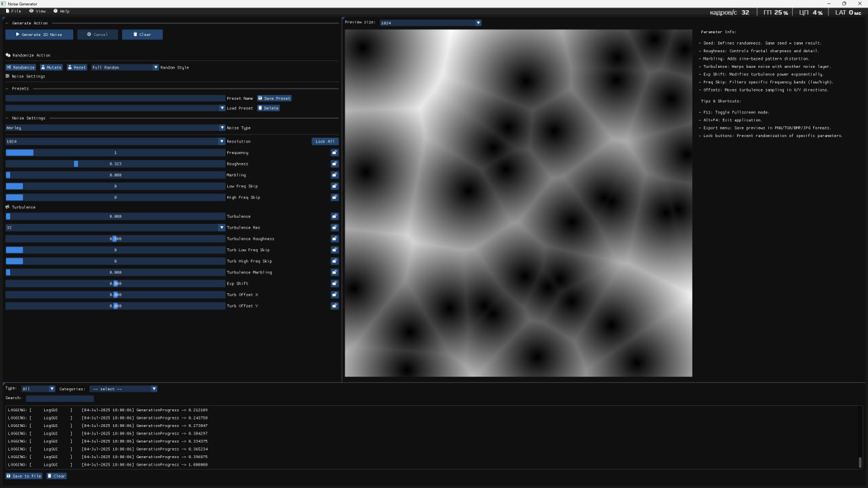
Task: Click the Clear button beside Cancel
Action: coord(142,34)
